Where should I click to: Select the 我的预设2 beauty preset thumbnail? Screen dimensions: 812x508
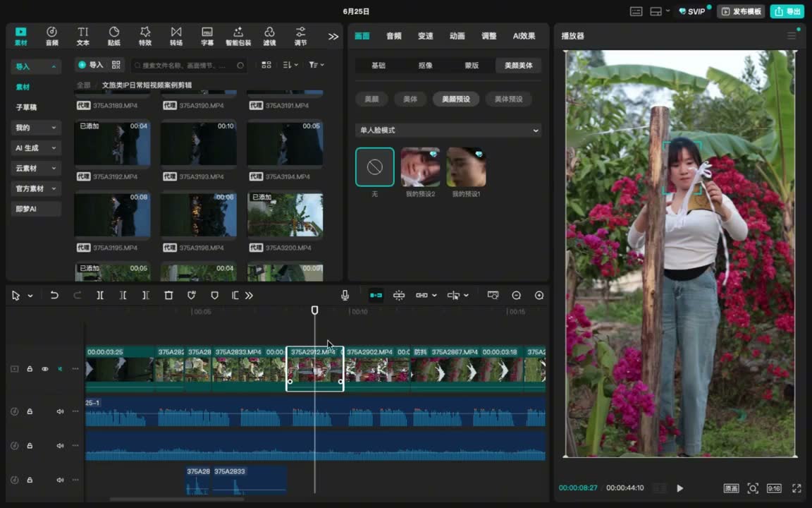coord(420,167)
